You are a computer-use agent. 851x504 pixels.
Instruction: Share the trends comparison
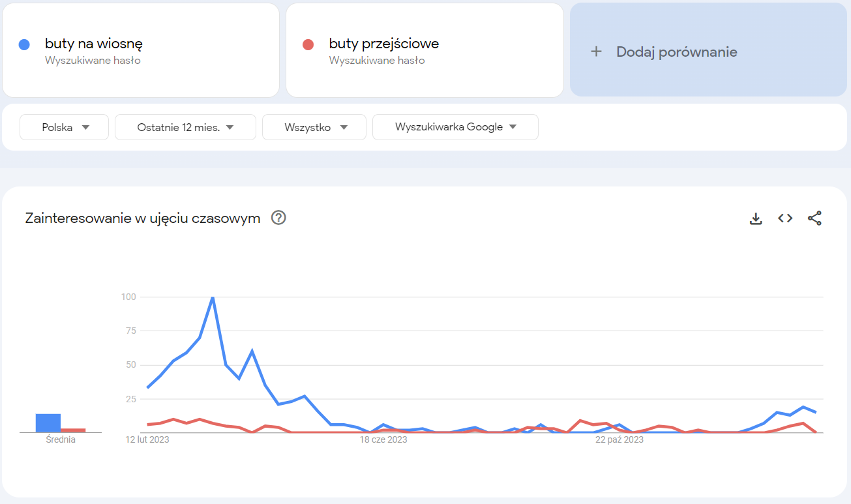pyautogui.click(x=814, y=218)
